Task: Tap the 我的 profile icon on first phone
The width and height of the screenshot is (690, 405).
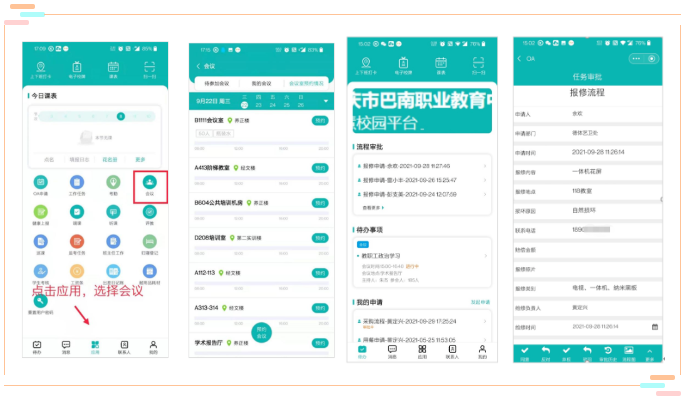Action: 153,345
